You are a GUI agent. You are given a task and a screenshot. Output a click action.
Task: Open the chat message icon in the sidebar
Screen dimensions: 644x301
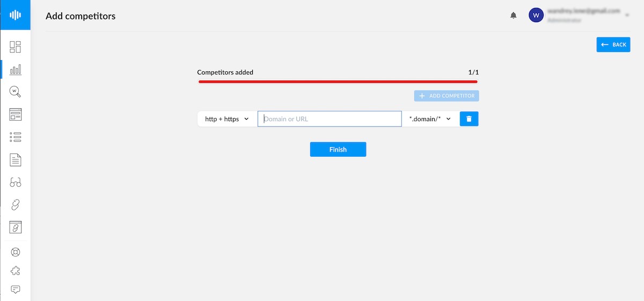click(16, 290)
